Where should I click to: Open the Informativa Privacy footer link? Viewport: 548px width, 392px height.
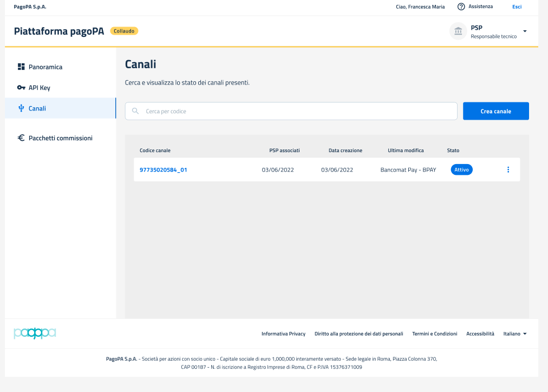tap(283, 334)
